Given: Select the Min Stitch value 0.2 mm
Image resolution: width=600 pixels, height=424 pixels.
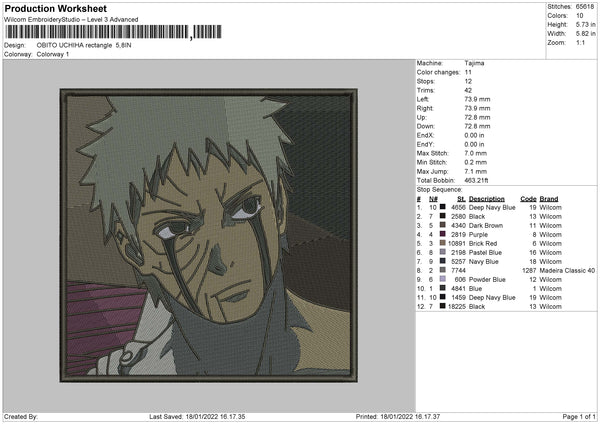Looking at the screenshot, I should (x=475, y=162).
